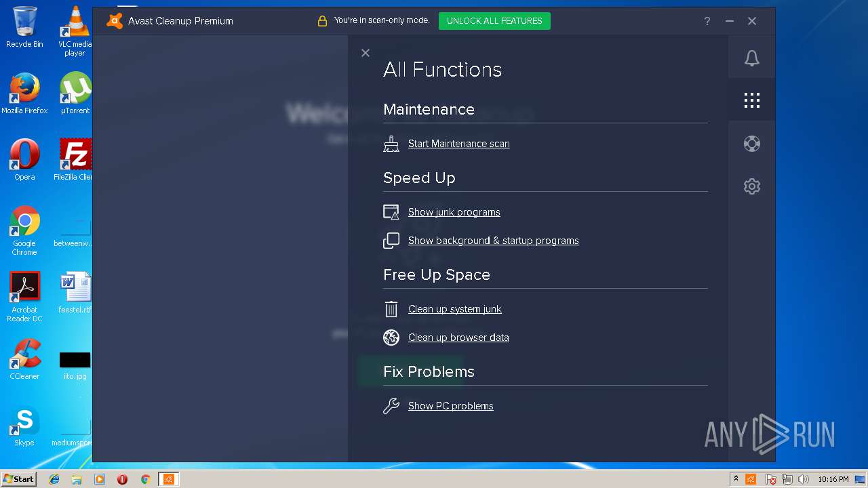Click the broom maintenance icon
Image resolution: width=868 pixels, height=488 pixels.
point(391,144)
